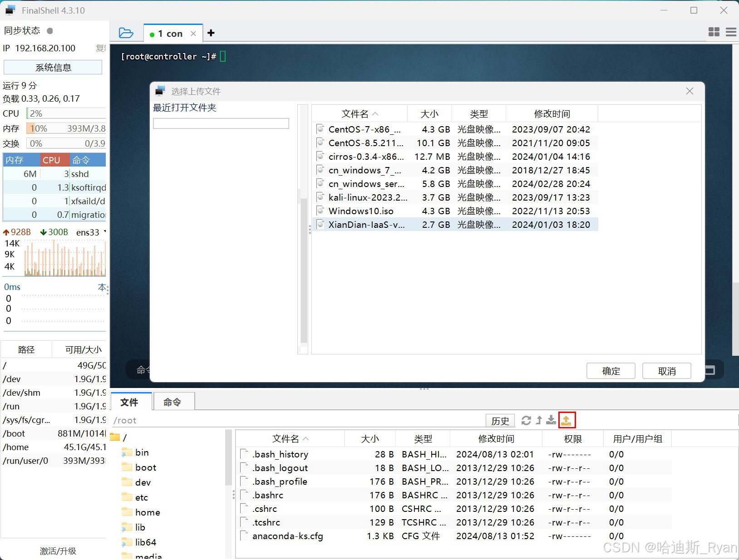
Task: Click the home folder icon
Action: tap(127, 512)
